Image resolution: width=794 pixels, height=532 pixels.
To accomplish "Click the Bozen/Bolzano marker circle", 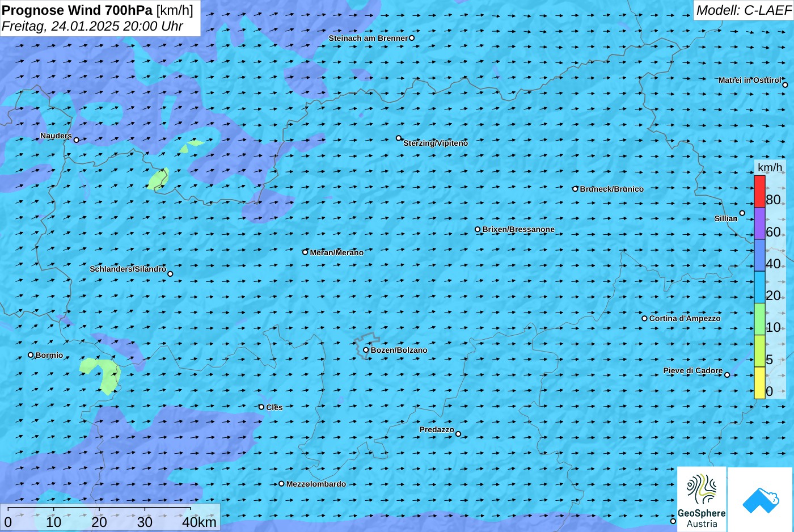I will point(366,350).
